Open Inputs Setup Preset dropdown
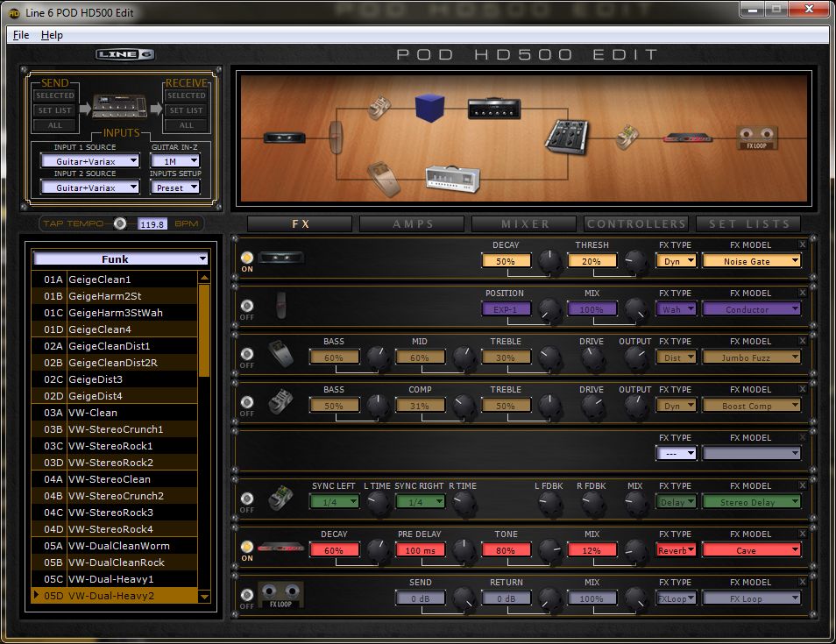Viewport: 836px width, 644px height. (x=175, y=188)
